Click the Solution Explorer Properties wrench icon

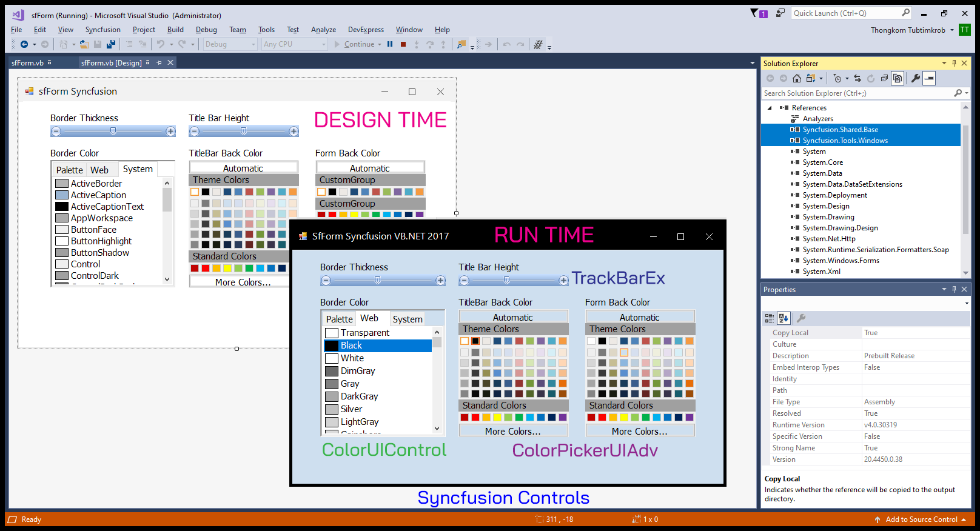pos(916,78)
